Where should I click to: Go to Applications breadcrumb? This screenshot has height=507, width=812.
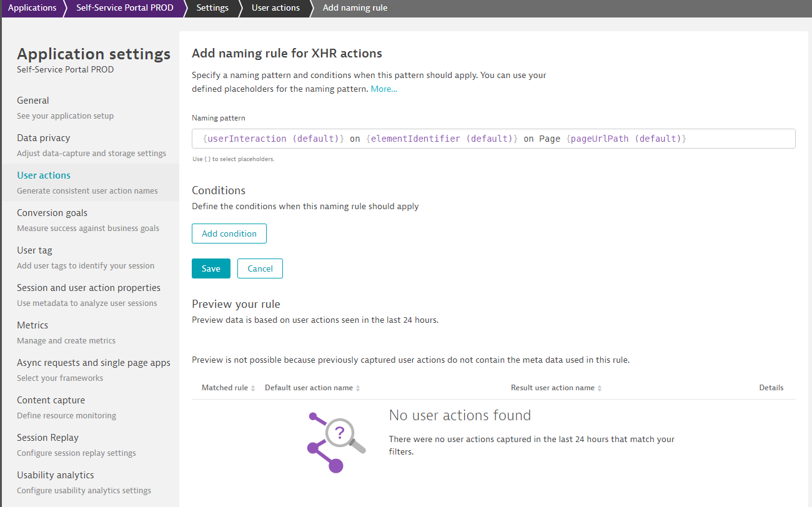coord(32,8)
